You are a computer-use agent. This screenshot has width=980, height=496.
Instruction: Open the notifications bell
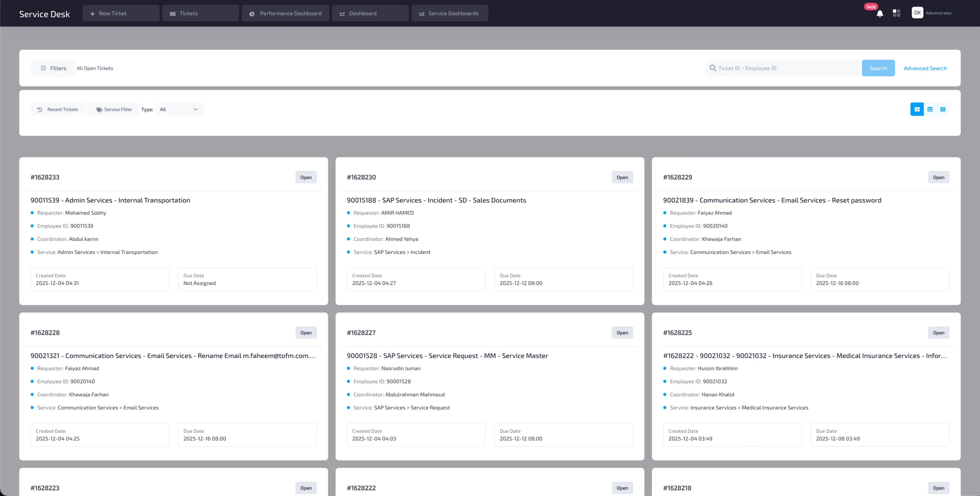tap(880, 14)
